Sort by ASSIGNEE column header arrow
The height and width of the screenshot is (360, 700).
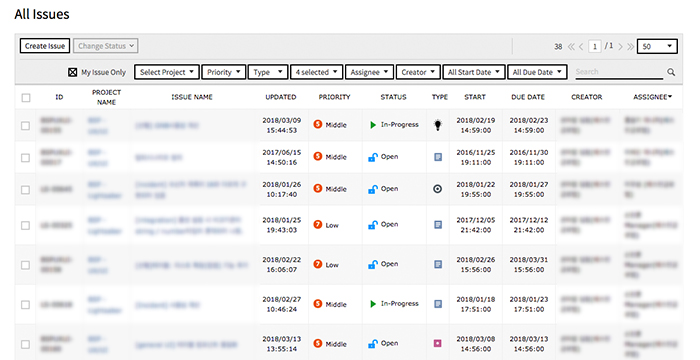pyautogui.click(x=670, y=97)
